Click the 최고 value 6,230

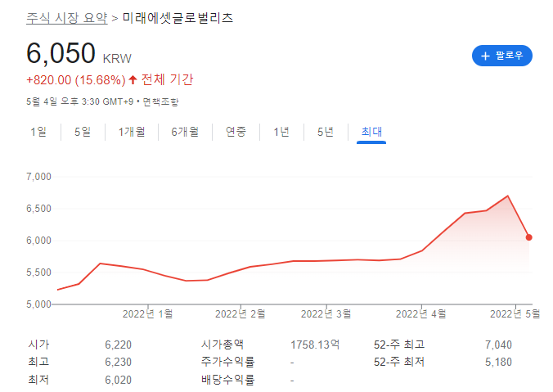118,362
